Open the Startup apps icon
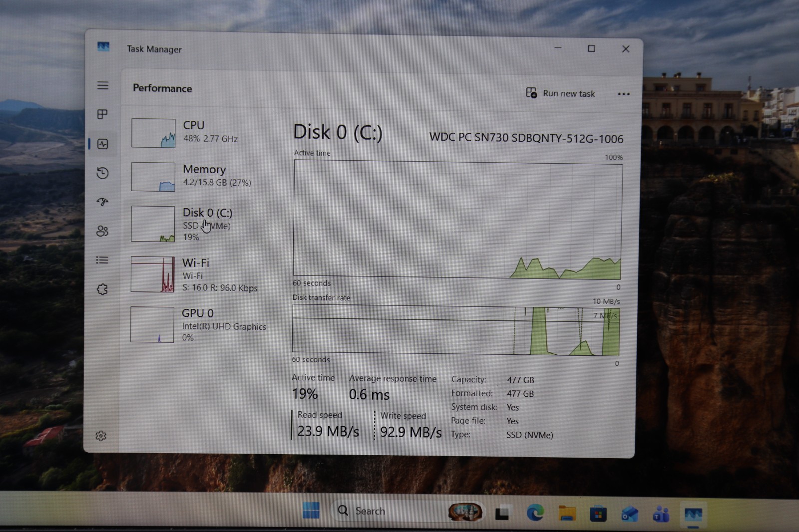This screenshot has width=799, height=532. [102, 202]
